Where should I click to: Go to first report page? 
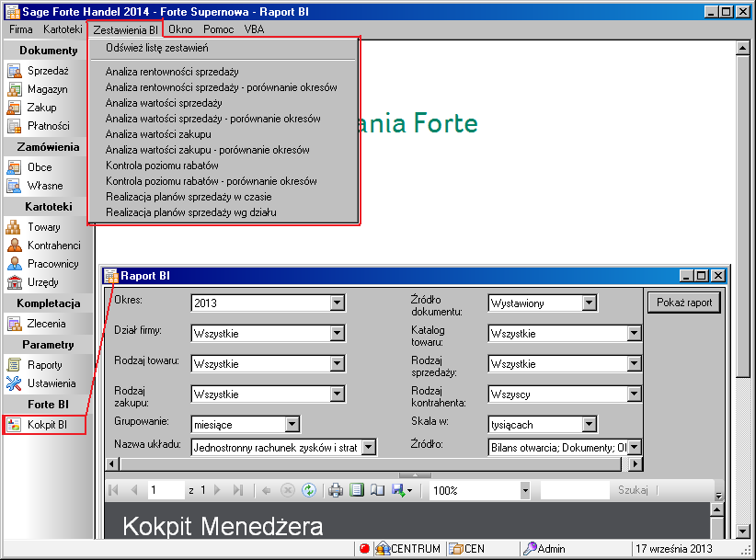(x=114, y=490)
